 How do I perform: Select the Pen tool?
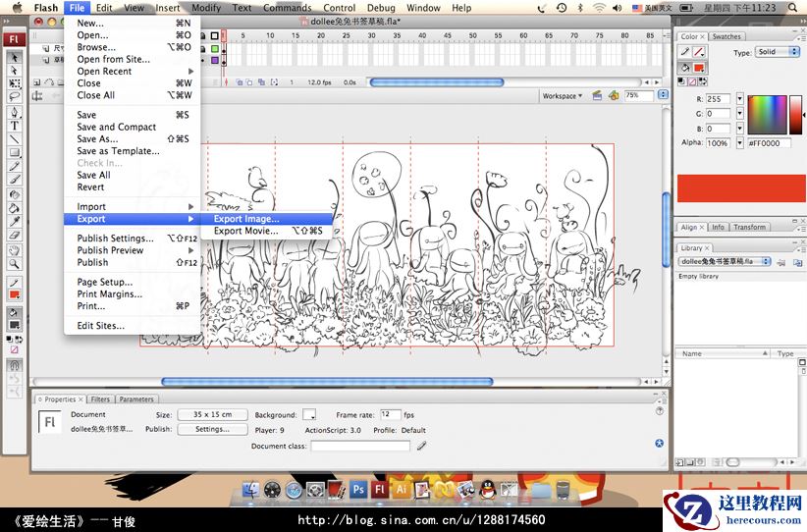pos(15,112)
